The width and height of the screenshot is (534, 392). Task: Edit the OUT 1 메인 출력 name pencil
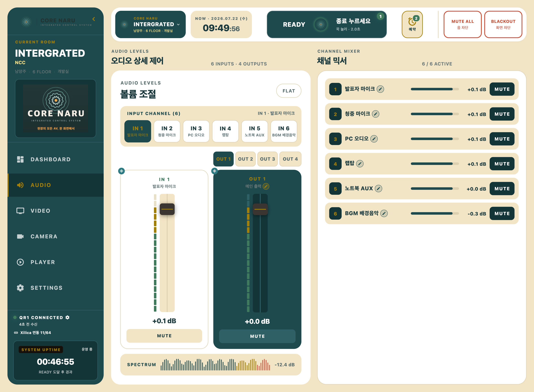pyautogui.click(x=266, y=186)
